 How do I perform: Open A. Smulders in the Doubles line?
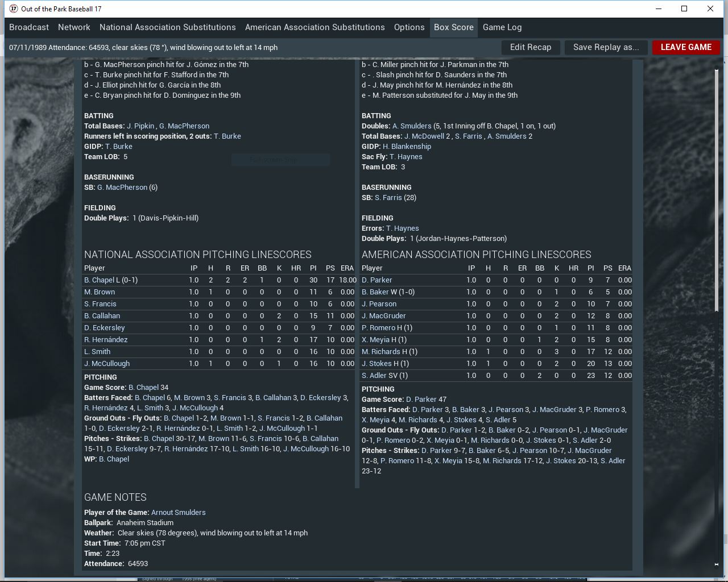(x=412, y=126)
